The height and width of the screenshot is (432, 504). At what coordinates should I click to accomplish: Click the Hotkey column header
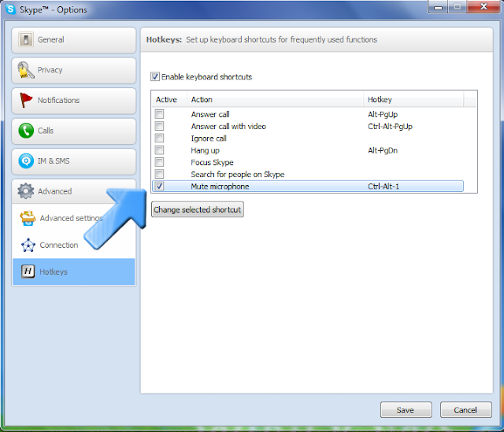413,100
